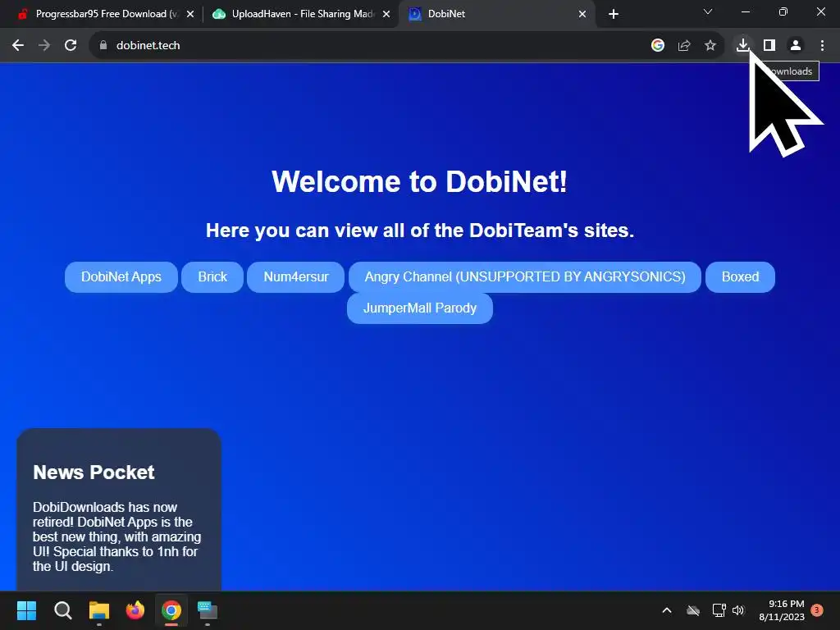View site info via the padlock icon
840x630 pixels.
(103, 46)
